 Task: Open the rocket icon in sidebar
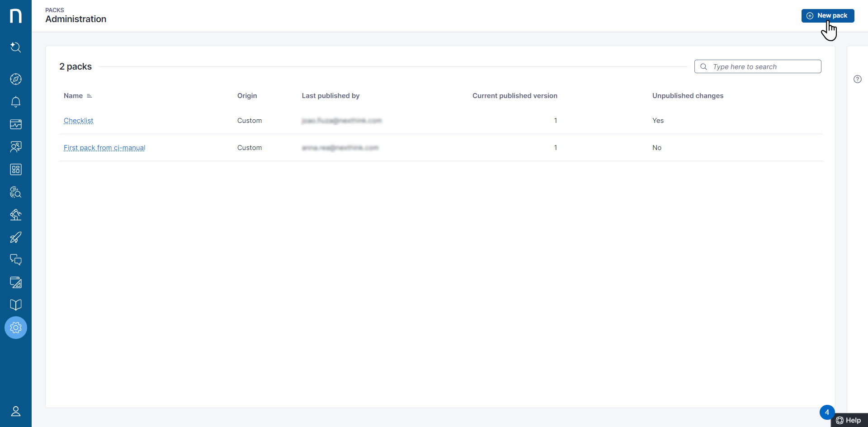coord(16,237)
